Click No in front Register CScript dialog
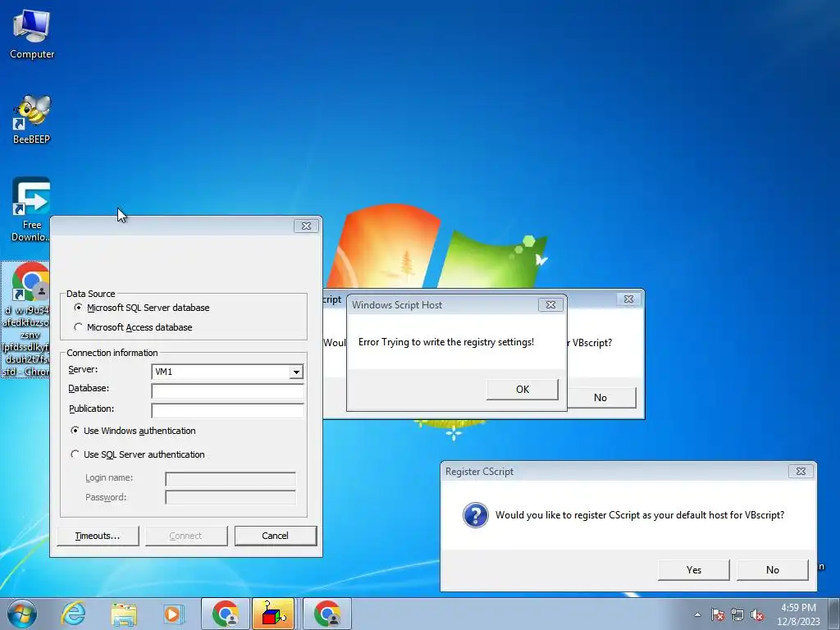The height and width of the screenshot is (630, 840). click(x=773, y=570)
